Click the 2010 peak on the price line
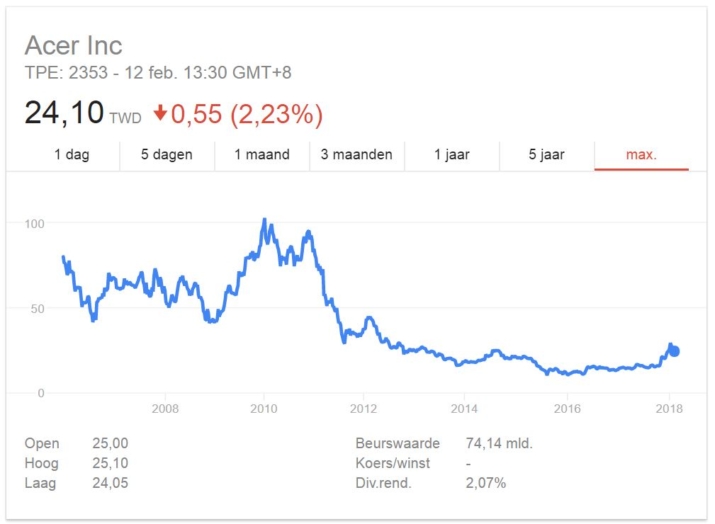The height and width of the screenshot is (524, 715). [264, 220]
